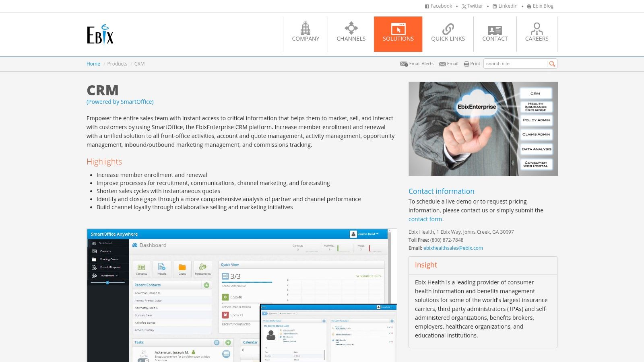Open the Careers menu
644x362 pixels.
[537, 34]
